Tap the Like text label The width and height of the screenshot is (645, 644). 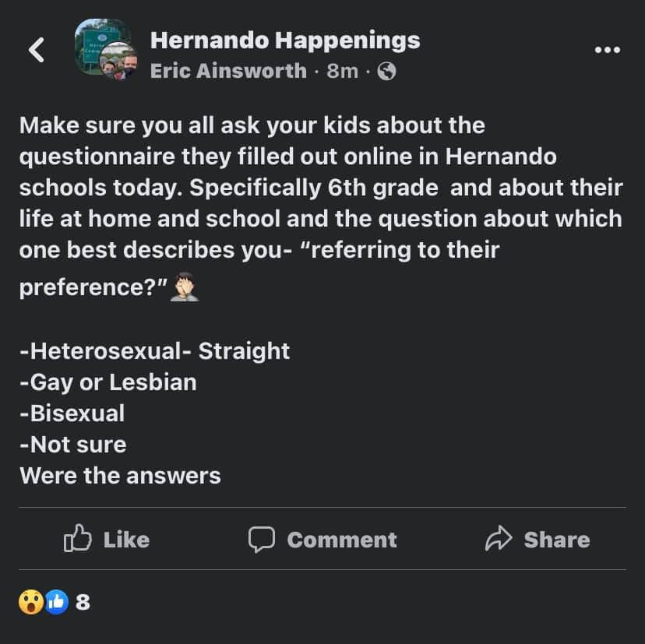point(126,540)
